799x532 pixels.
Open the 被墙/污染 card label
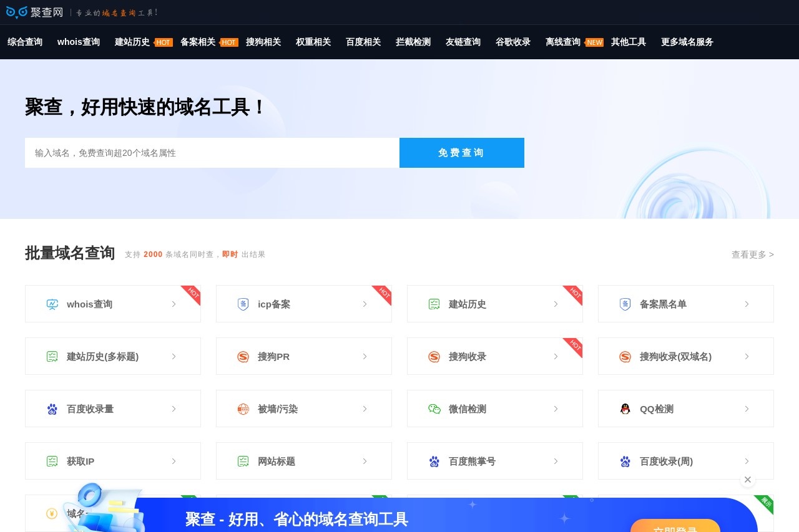tap(278, 409)
